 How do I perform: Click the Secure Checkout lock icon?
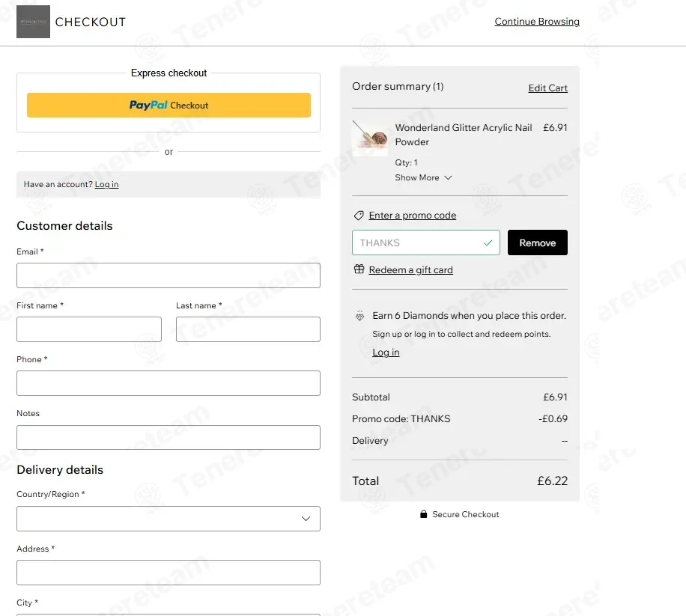[x=423, y=514]
